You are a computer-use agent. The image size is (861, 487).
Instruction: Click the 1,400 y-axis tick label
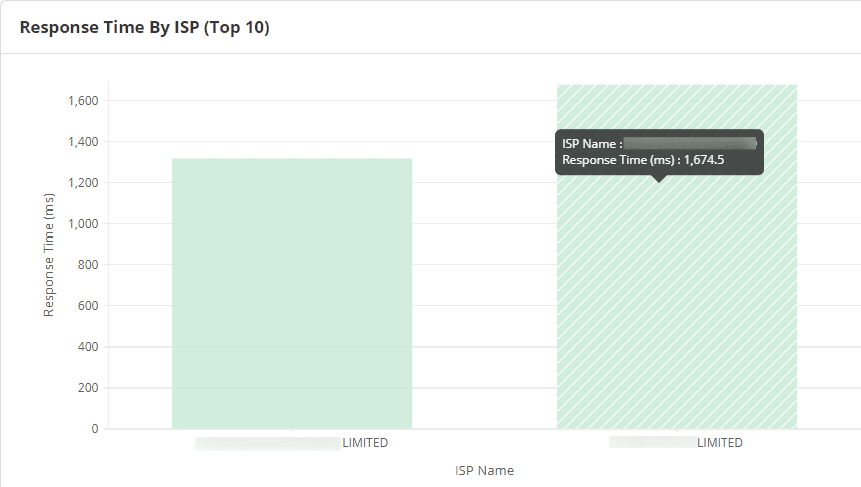coord(82,142)
